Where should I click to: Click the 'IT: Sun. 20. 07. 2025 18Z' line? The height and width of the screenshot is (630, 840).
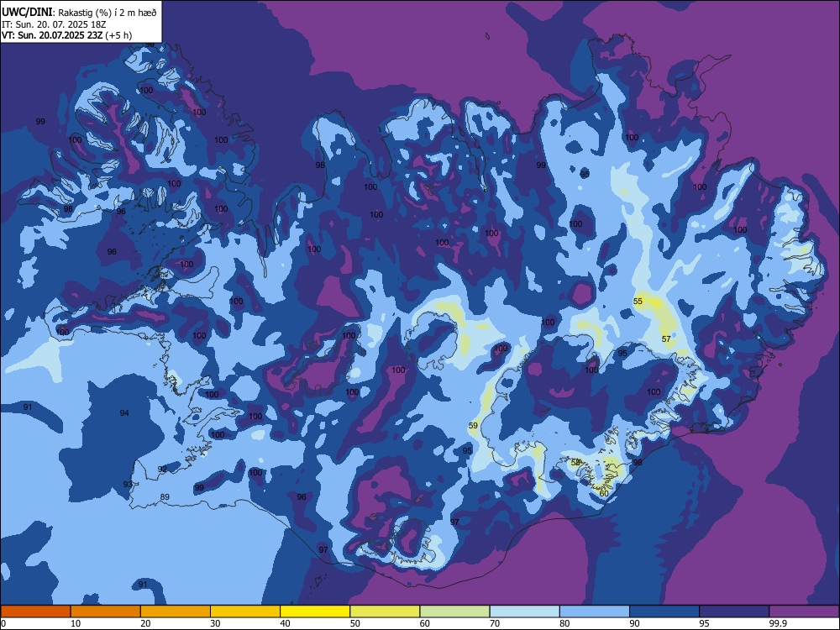[x=54, y=24]
